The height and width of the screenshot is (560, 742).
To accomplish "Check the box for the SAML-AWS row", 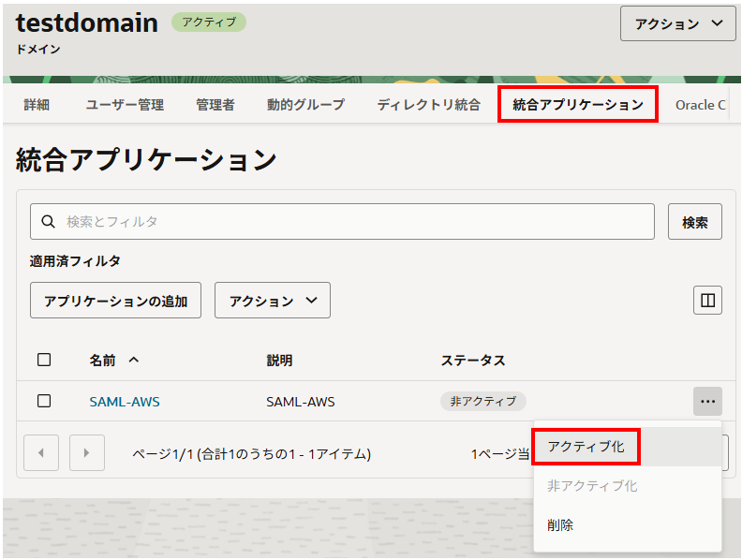I will point(44,401).
